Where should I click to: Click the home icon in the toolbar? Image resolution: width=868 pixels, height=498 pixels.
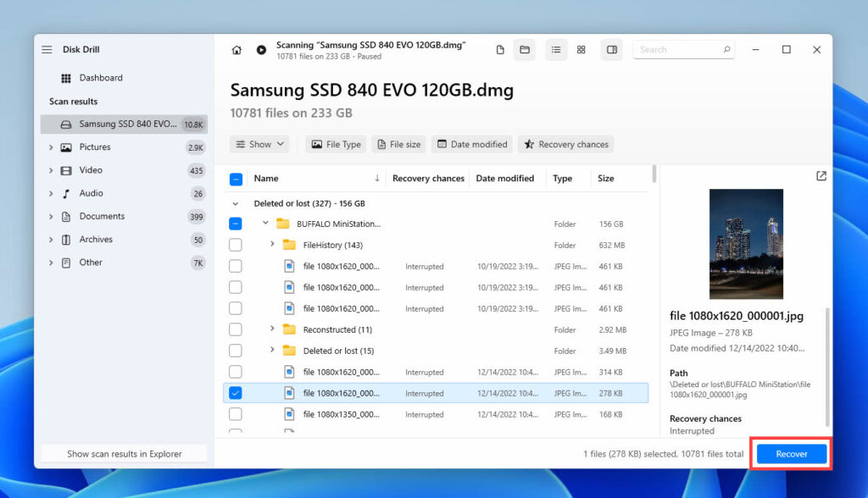tap(236, 49)
